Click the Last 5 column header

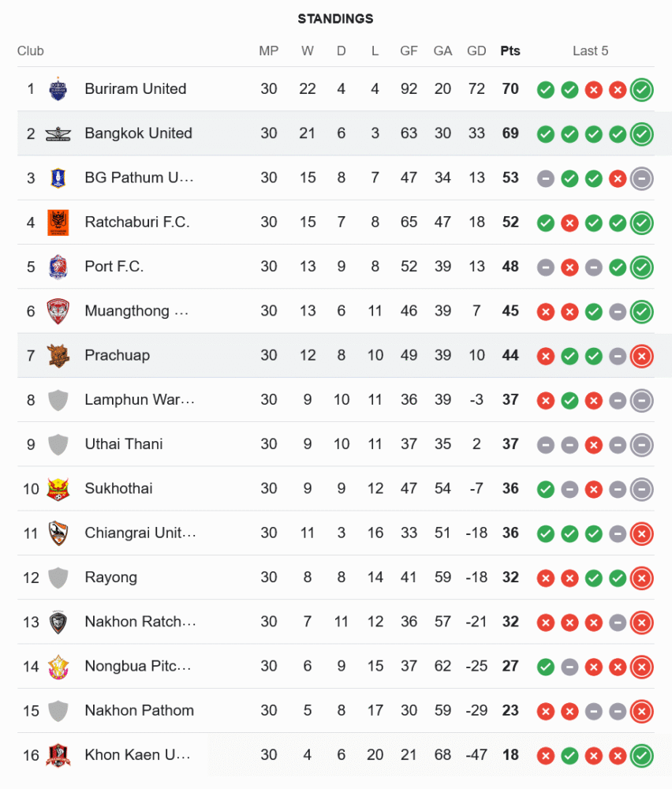tap(590, 51)
